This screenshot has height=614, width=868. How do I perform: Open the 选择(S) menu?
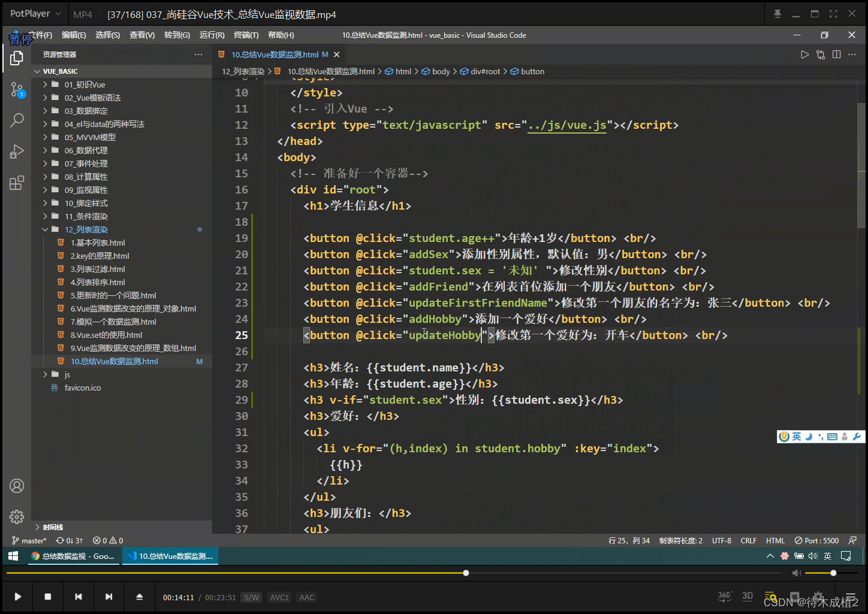[108, 35]
